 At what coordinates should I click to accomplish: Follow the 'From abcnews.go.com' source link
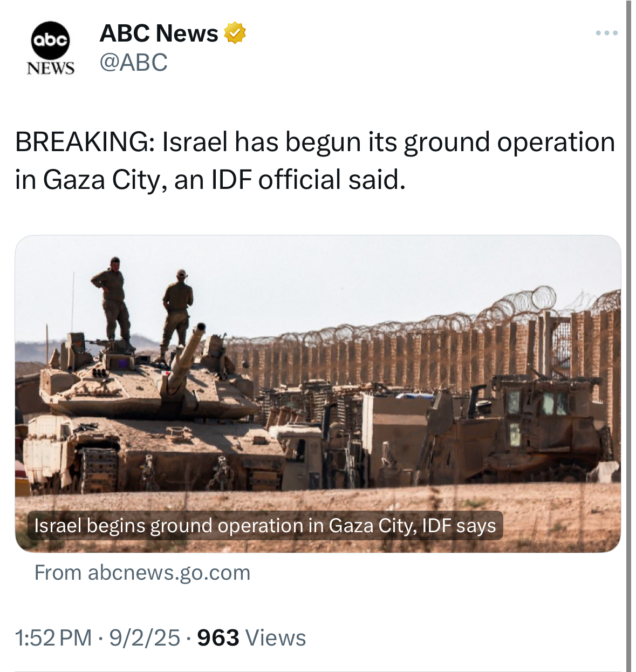click(142, 573)
